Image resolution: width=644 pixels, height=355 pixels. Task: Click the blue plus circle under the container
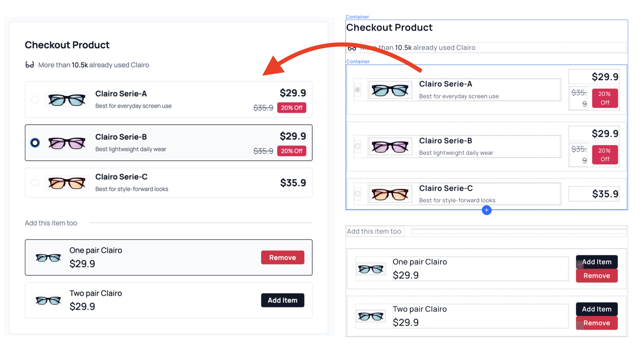tap(486, 210)
